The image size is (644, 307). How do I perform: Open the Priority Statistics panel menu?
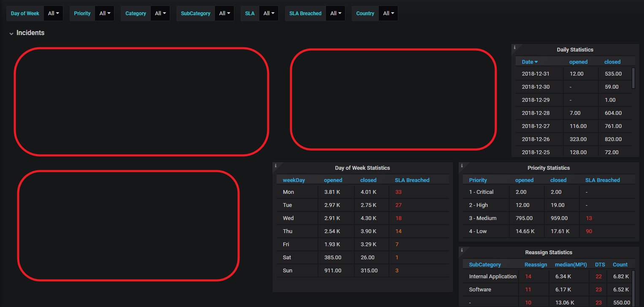tap(549, 168)
